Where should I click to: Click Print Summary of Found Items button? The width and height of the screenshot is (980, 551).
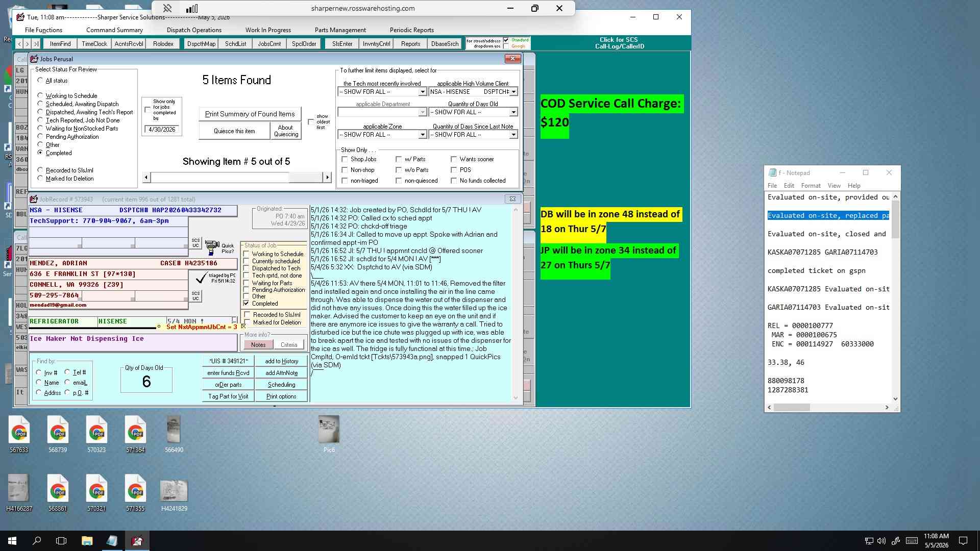250,114
